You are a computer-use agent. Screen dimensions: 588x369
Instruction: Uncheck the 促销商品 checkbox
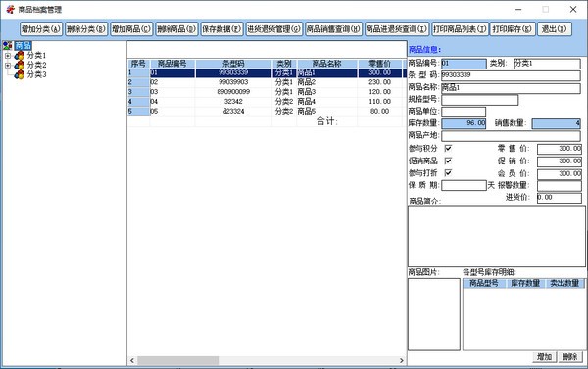pos(448,161)
